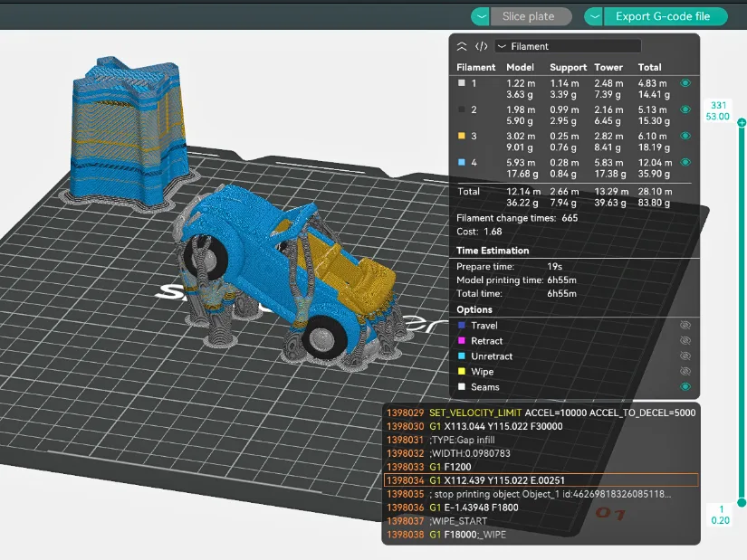The width and height of the screenshot is (747, 560).
Task: Click the Travel blue color swatch
Action: click(461, 326)
